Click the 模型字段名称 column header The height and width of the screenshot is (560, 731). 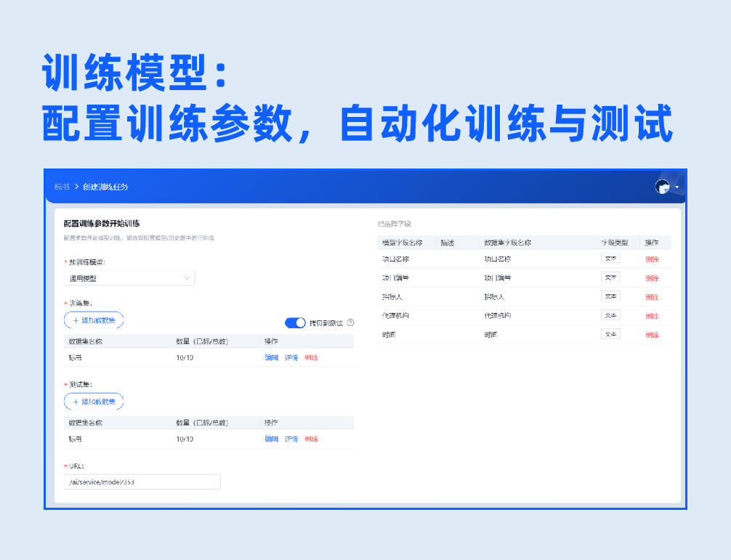[x=403, y=243]
